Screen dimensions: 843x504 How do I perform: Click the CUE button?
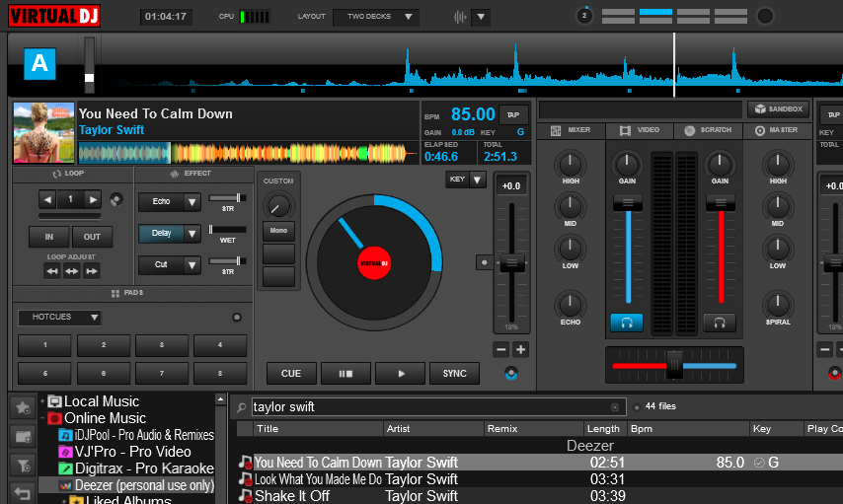291,374
